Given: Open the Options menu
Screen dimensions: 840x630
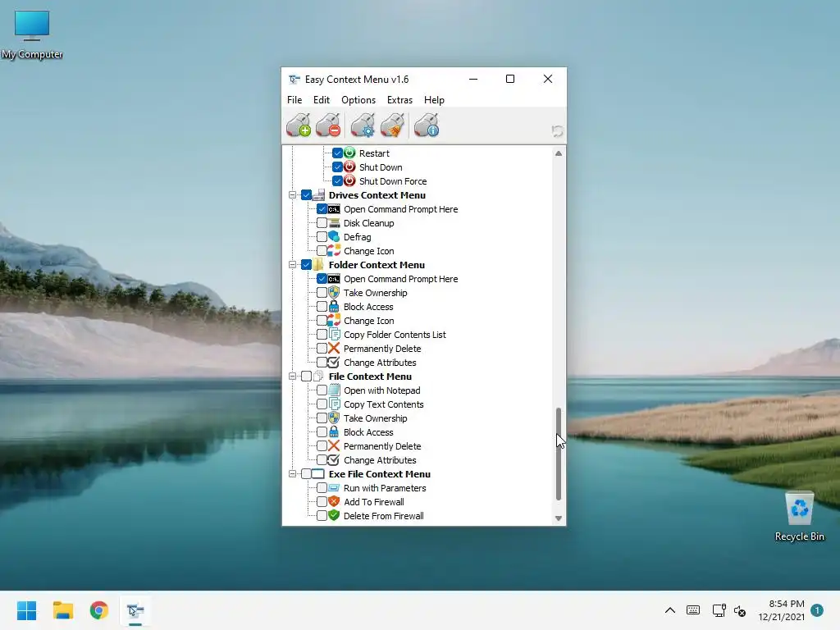Looking at the screenshot, I should point(358,99).
